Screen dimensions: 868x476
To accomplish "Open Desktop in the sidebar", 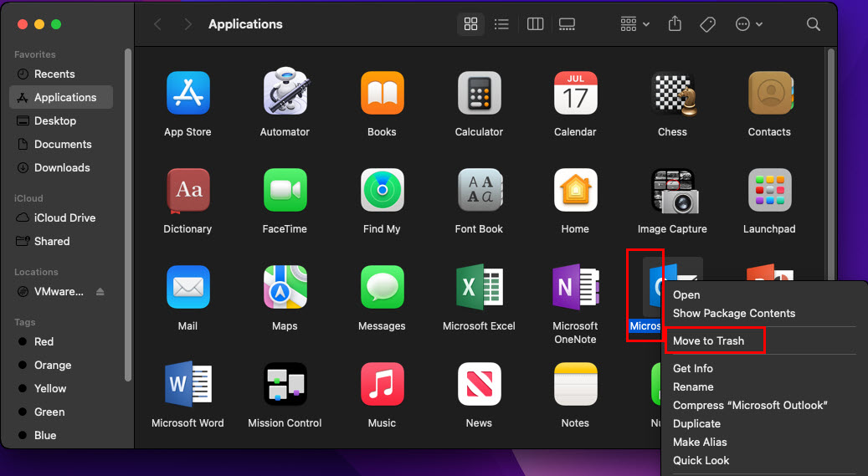I will pyautogui.click(x=61, y=120).
